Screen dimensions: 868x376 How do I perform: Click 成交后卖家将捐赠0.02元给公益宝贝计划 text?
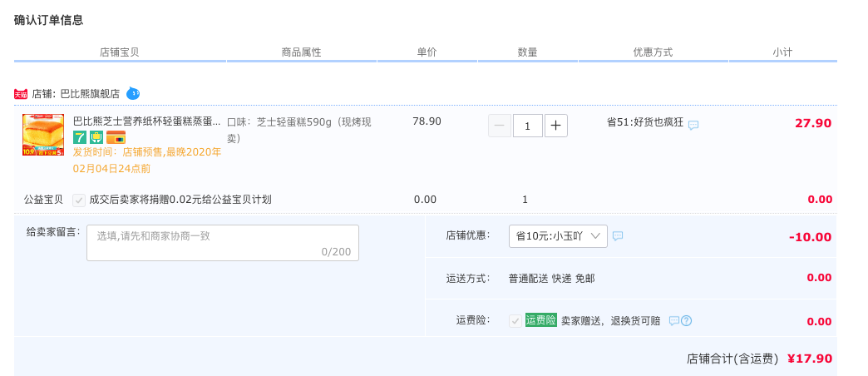(x=180, y=200)
